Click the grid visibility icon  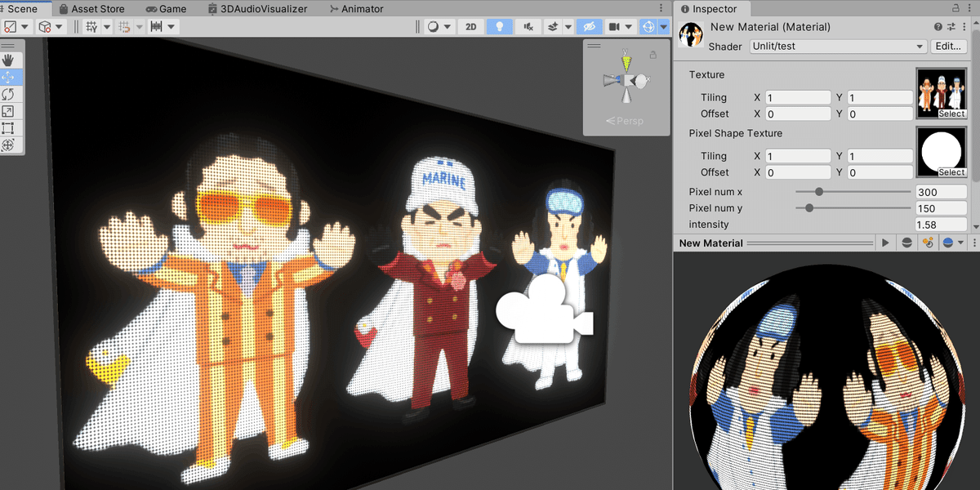pyautogui.click(x=91, y=26)
